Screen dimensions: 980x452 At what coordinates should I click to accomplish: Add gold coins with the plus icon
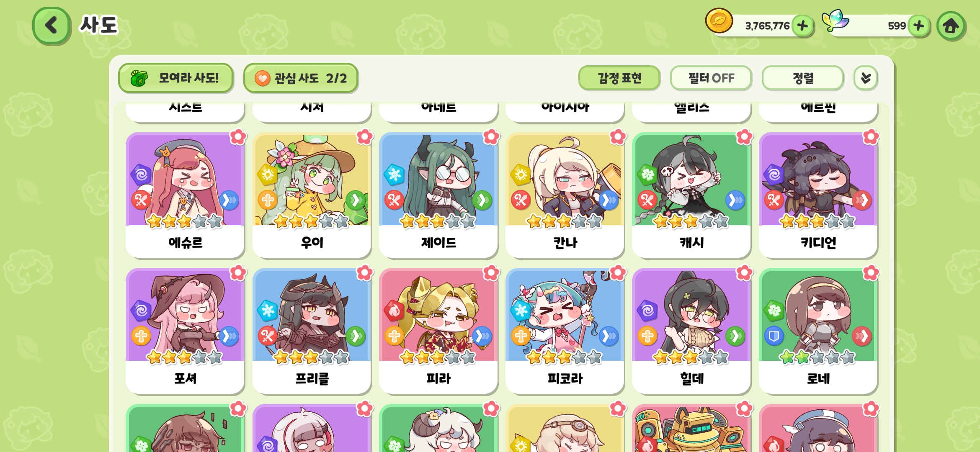pos(802,26)
